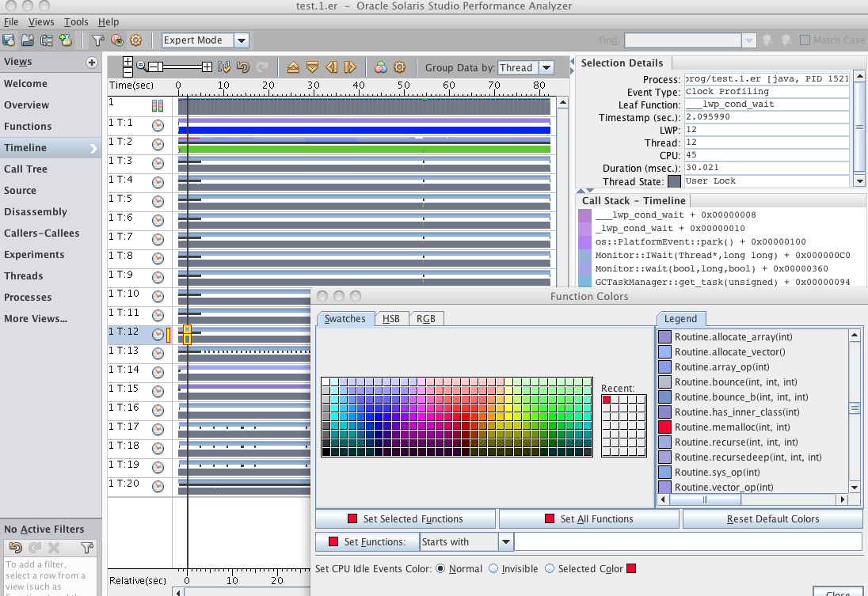Select Normal CPU idle color option

[x=440, y=568]
